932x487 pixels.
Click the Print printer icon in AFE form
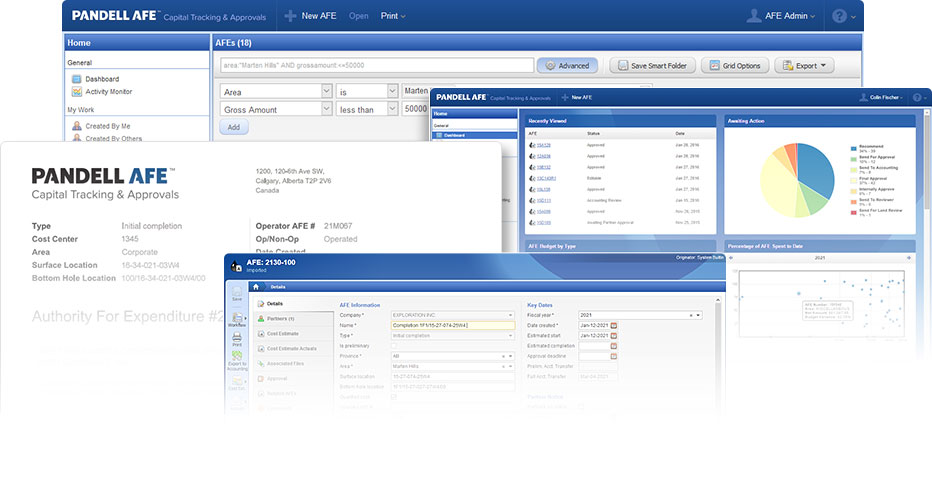pyautogui.click(x=237, y=337)
